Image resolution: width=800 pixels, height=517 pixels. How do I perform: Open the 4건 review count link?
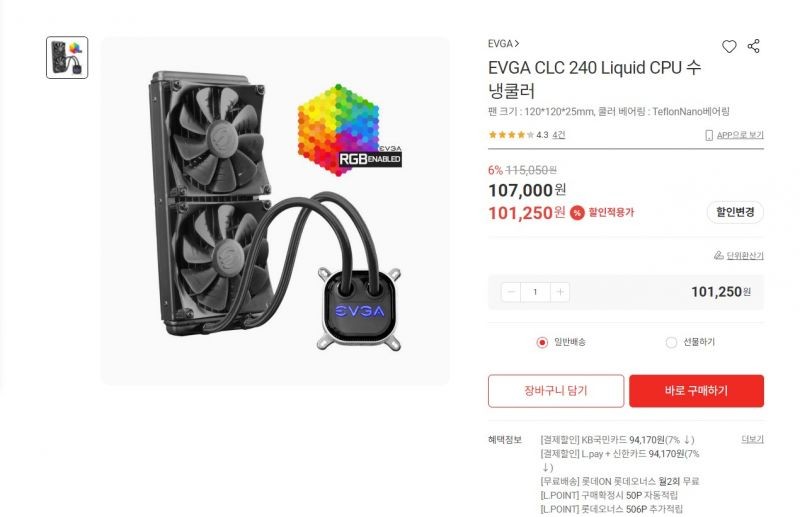(559, 135)
